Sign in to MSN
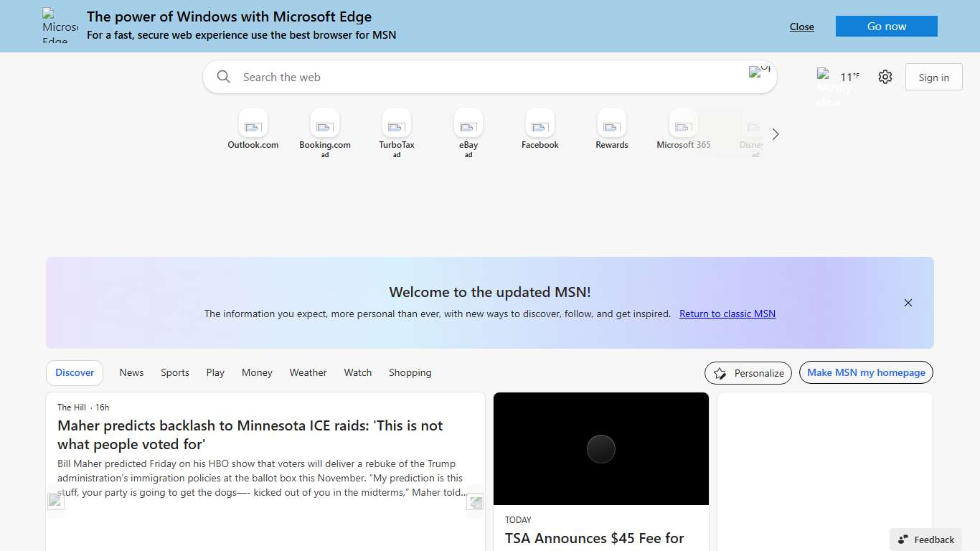980x551 pixels. 933,77
